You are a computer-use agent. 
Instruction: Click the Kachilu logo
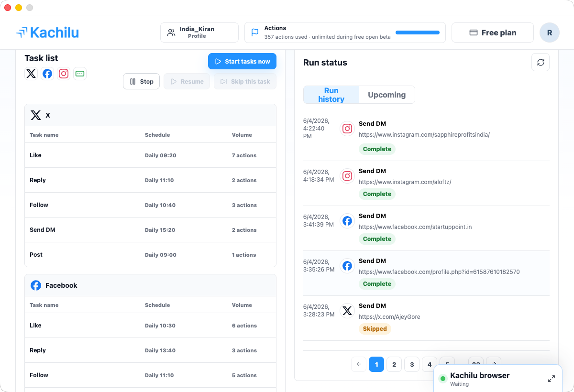[x=47, y=33]
